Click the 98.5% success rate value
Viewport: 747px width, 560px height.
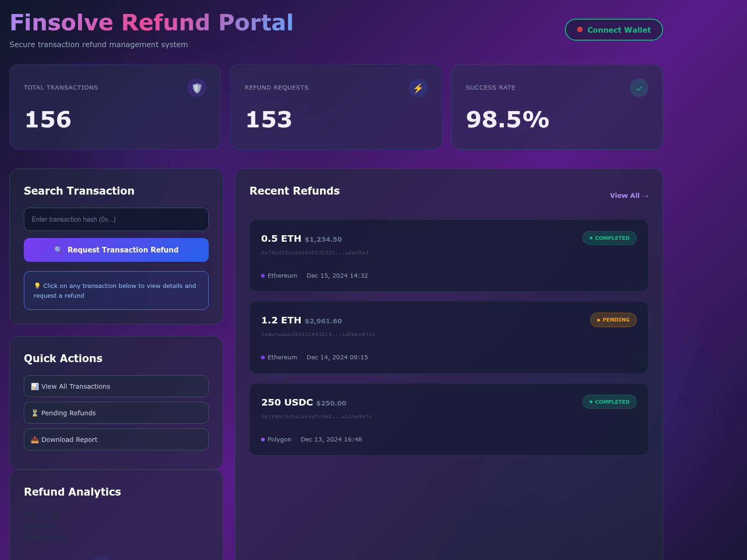[x=507, y=119]
